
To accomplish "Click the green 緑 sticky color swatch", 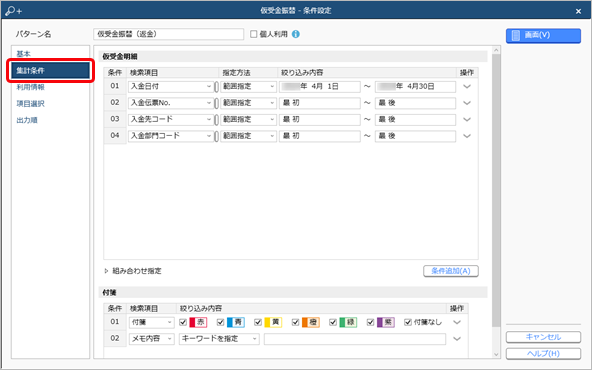I will tap(348, 322).
